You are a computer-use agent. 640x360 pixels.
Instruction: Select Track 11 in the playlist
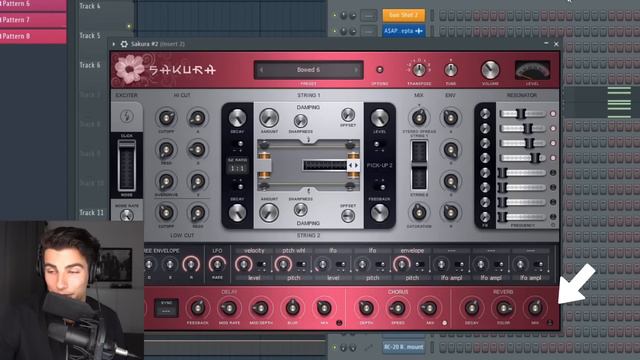tap(91, 213)
